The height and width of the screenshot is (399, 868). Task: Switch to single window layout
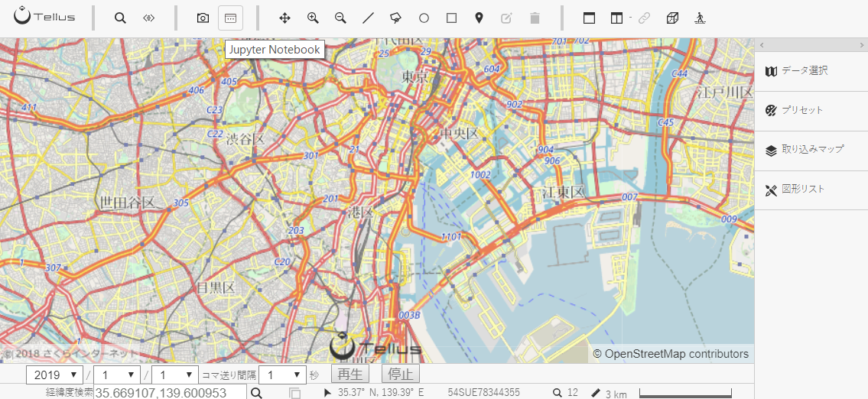coord(589,18)
